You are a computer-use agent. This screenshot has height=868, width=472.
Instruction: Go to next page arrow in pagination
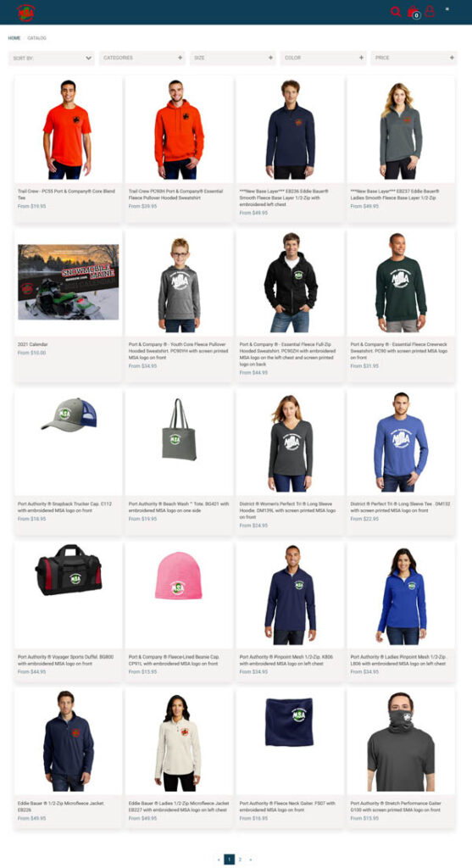[250, 860]
